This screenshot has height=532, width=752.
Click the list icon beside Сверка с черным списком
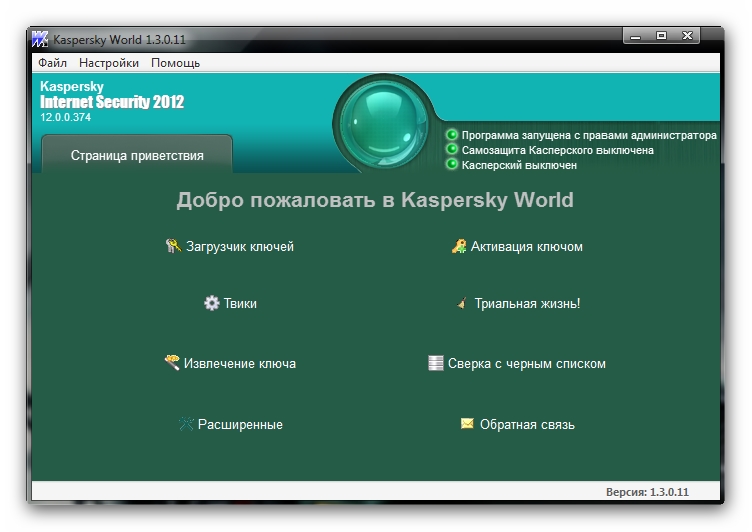[x=435, y=363]
